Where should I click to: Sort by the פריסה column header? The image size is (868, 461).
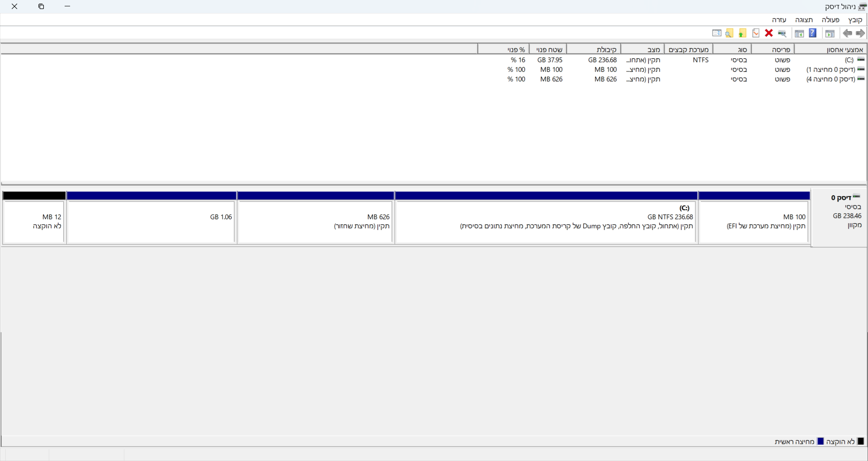(773, 49)
